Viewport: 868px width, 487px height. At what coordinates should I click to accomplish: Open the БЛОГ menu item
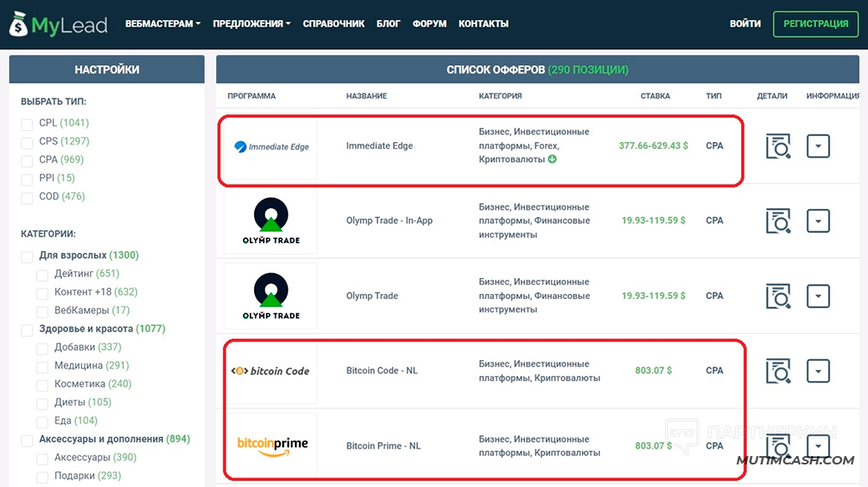pos(388,23)
